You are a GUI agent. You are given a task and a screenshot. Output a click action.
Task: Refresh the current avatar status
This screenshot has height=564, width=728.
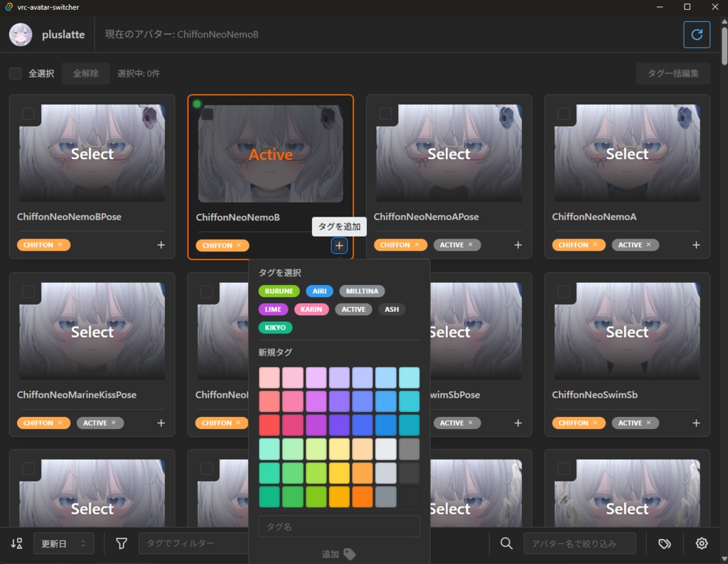(697, 34)
